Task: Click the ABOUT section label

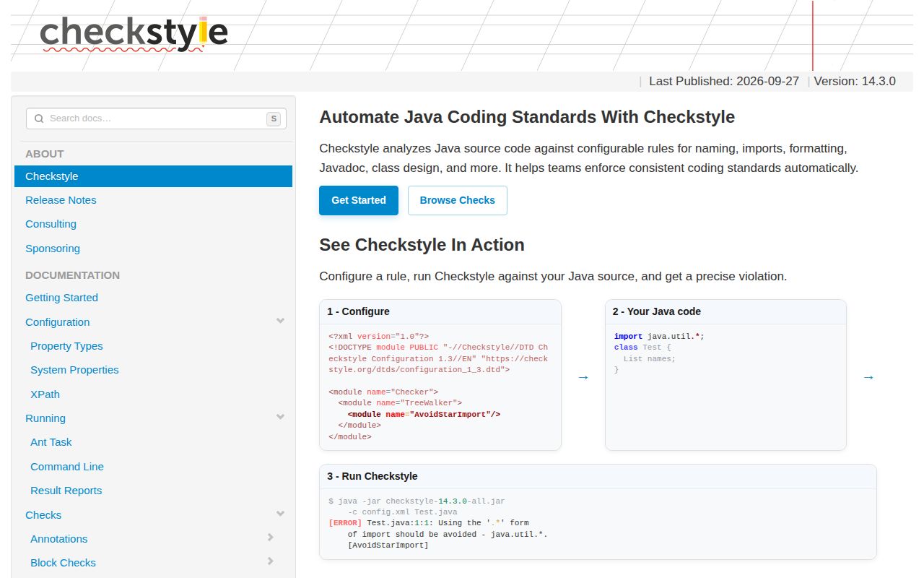Action: (x=45, y=154)
